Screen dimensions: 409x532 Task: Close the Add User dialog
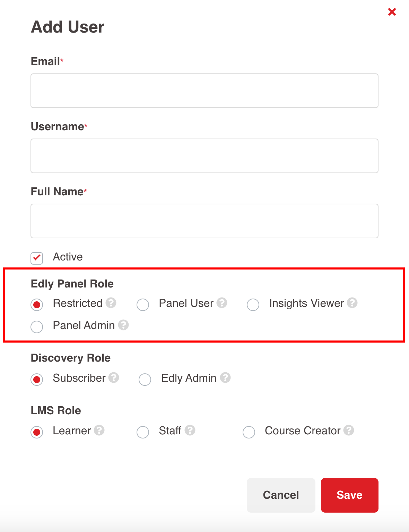coord(392,11)
